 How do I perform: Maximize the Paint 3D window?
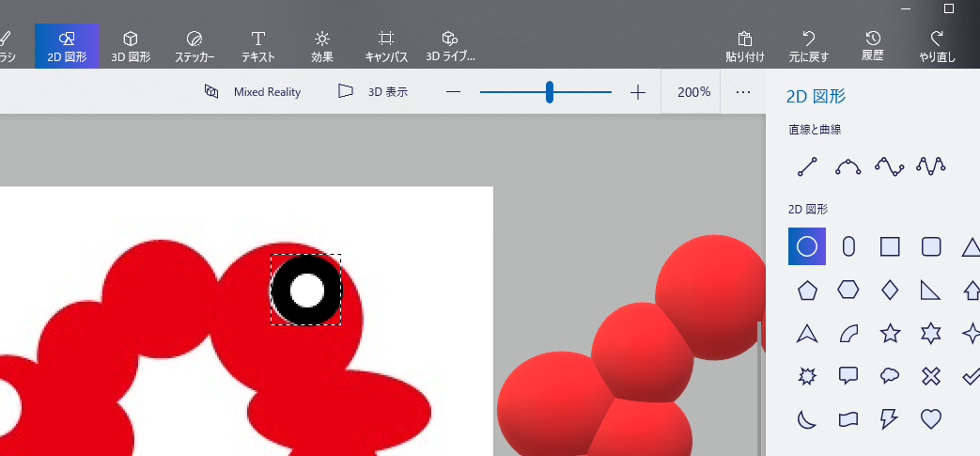[x=948, y=8]
